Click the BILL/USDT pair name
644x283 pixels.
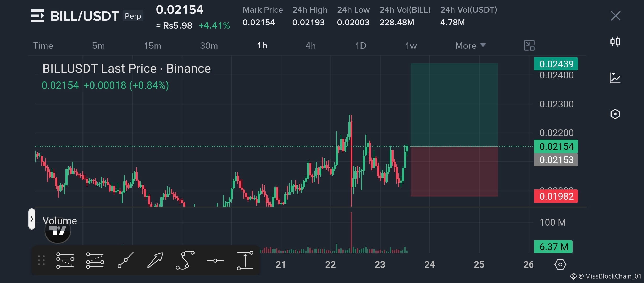click(x=85, y=16)
